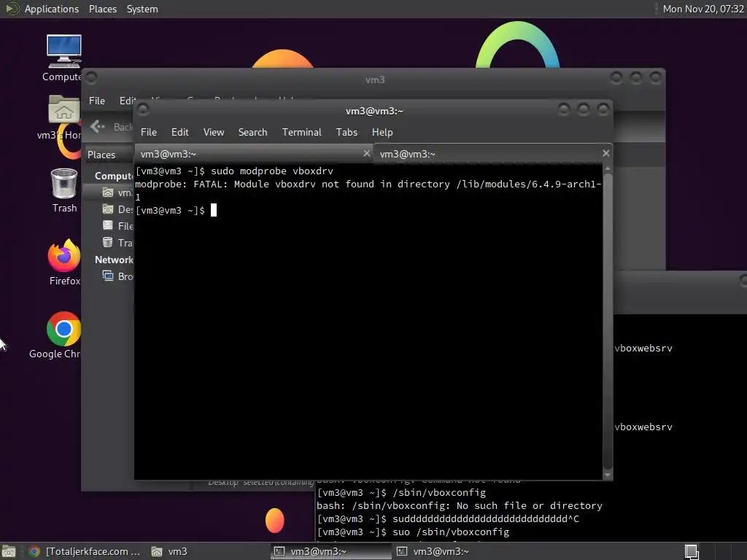Switch to the second vm3@vm3:~ terminal tab
Viewport: 747px width, 560px height.
click(x=492, y=154)
